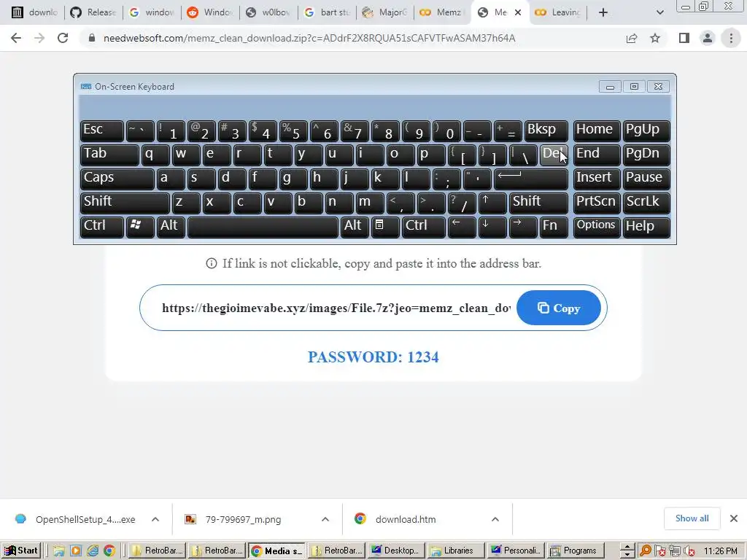The width and height of the screenshot is (747, 560).
Task: Launch Internet Explorer from quick launch
Action: pos(93,551)
